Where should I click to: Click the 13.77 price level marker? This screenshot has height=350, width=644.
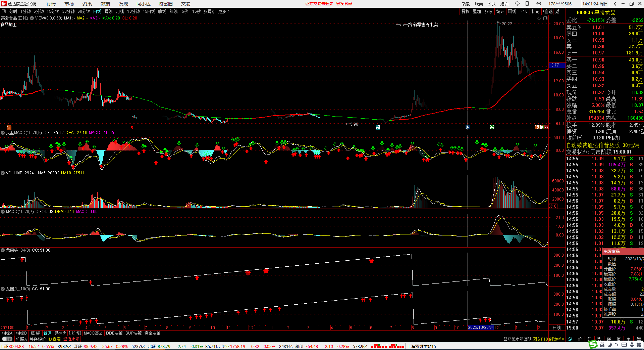coord(557,65)
